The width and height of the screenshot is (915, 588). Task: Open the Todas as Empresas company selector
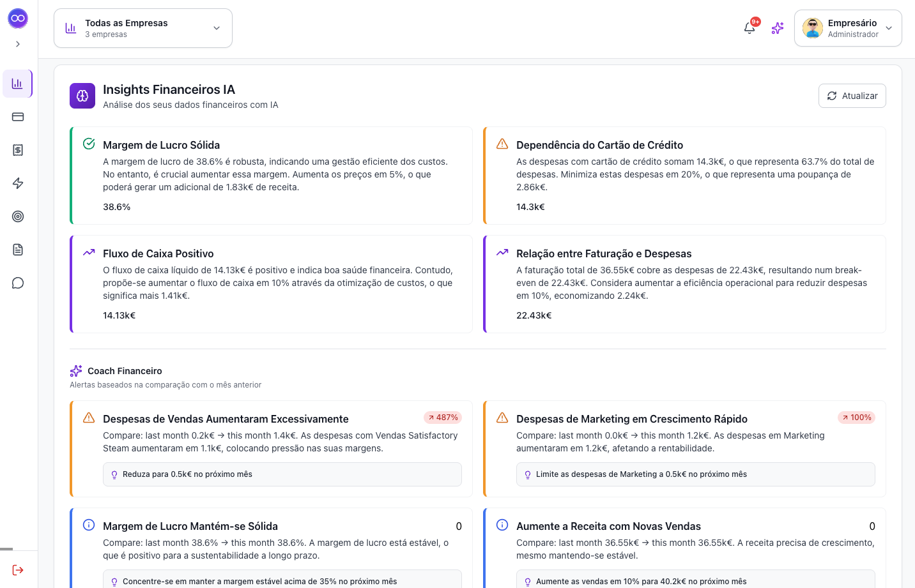click(143, 28)
